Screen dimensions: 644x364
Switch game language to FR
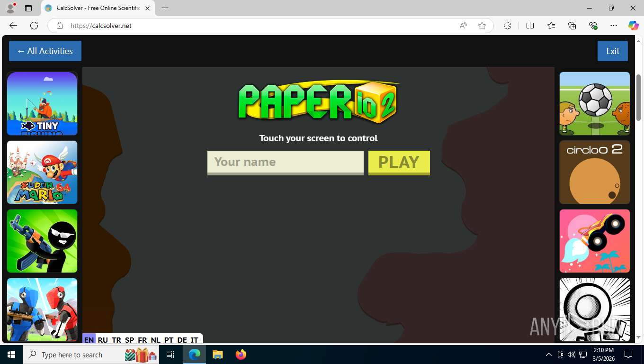pyautogui.click(x=142, y=340)
